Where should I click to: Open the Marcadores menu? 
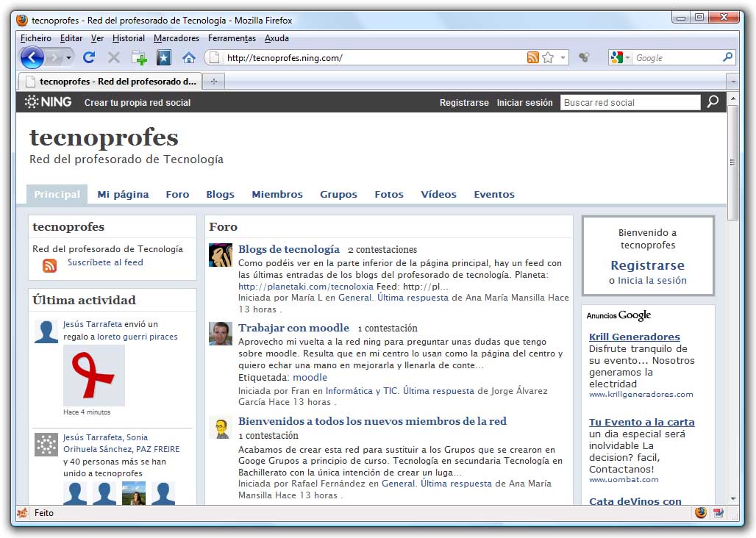click(176, 38)
